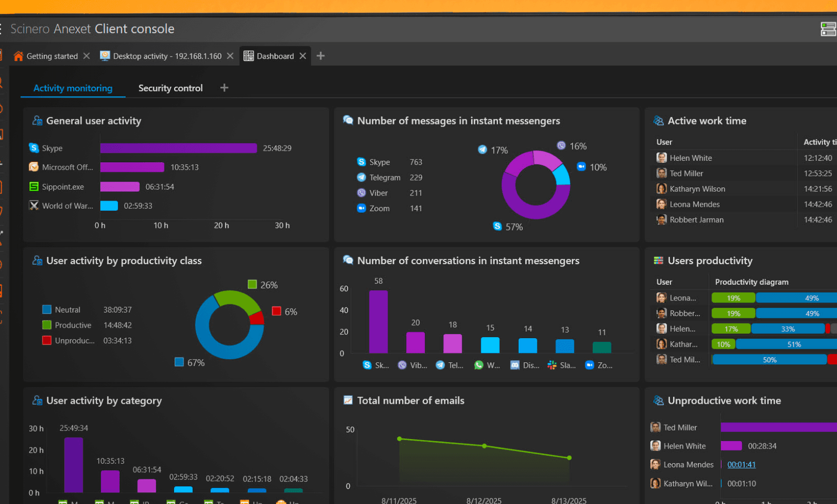Click the Skype legend icon with 763 messages
This screenshot has height=504, width=837.
click(x=361, y=162)
